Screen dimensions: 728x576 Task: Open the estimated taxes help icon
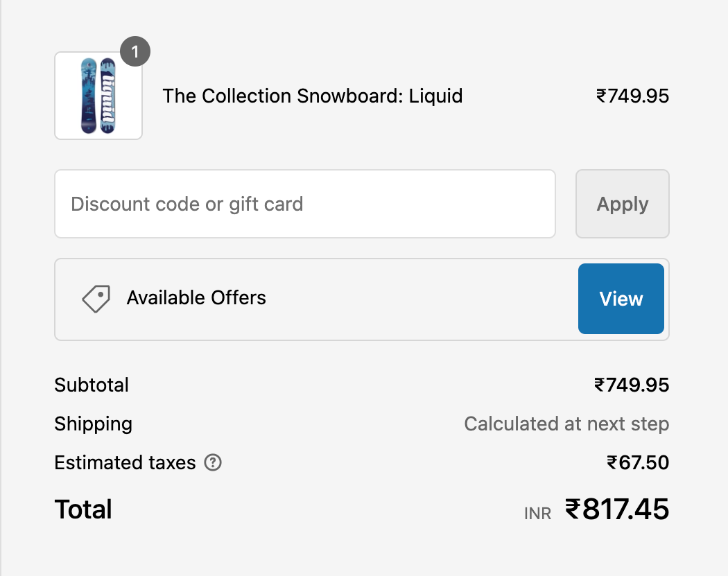point(214,462)
